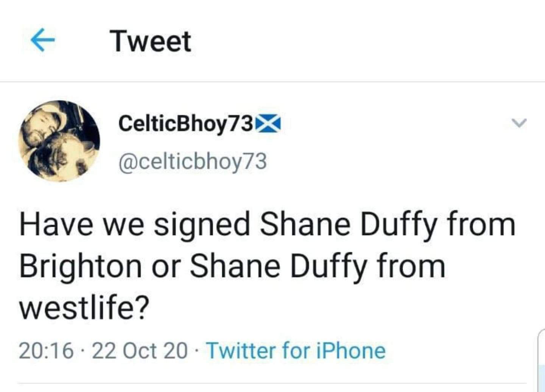This screenshot has width=545, height=392.
Task: Click the 20:16 timestamp
Action: coord(46,350)
